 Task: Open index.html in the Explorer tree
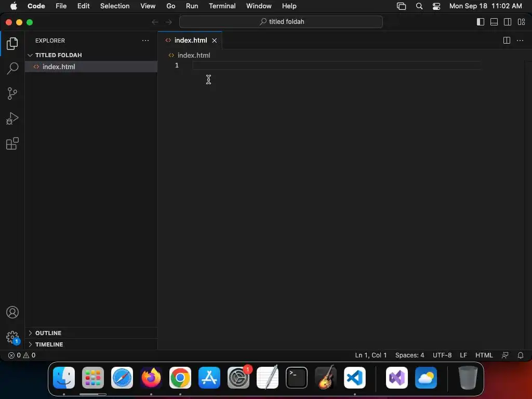91,66
